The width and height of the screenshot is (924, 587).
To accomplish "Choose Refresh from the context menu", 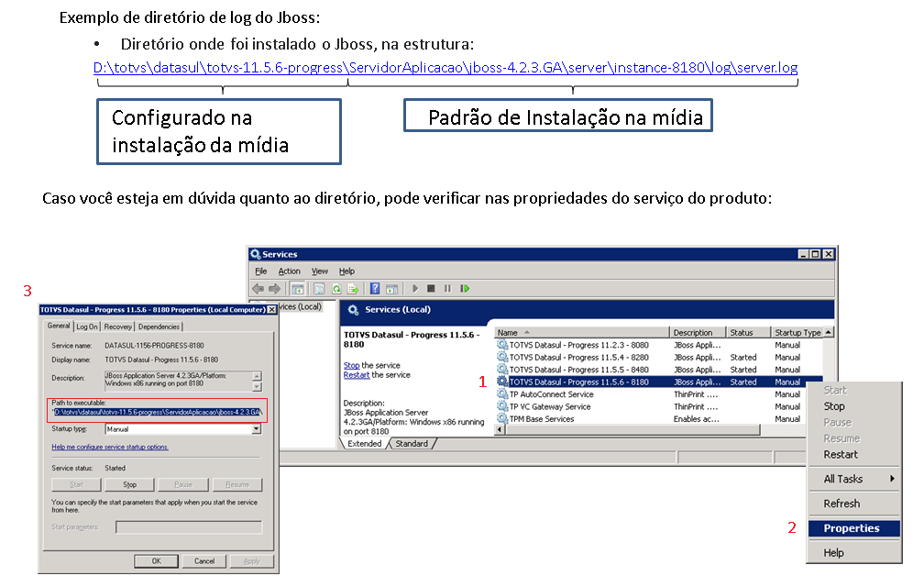I will [x=842, y=504].
